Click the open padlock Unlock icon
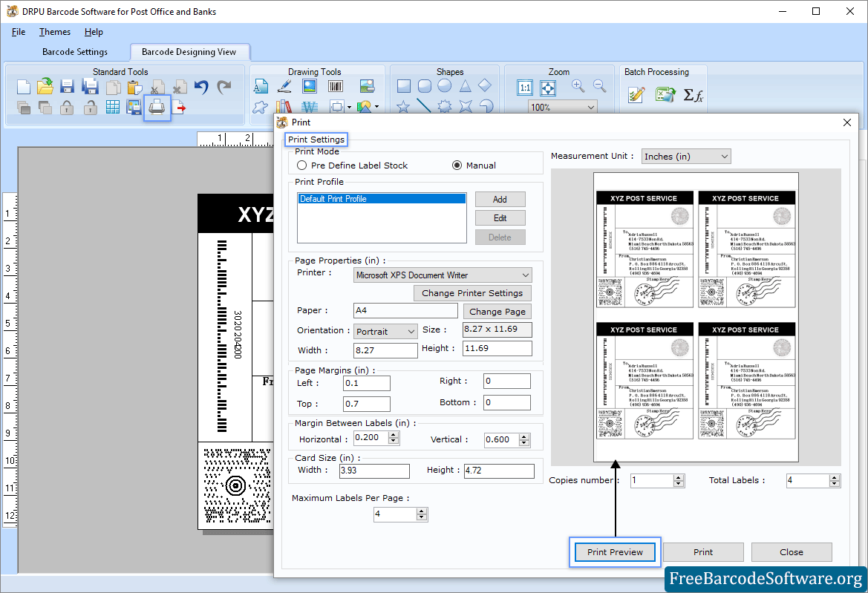 [x=91, y=108]
